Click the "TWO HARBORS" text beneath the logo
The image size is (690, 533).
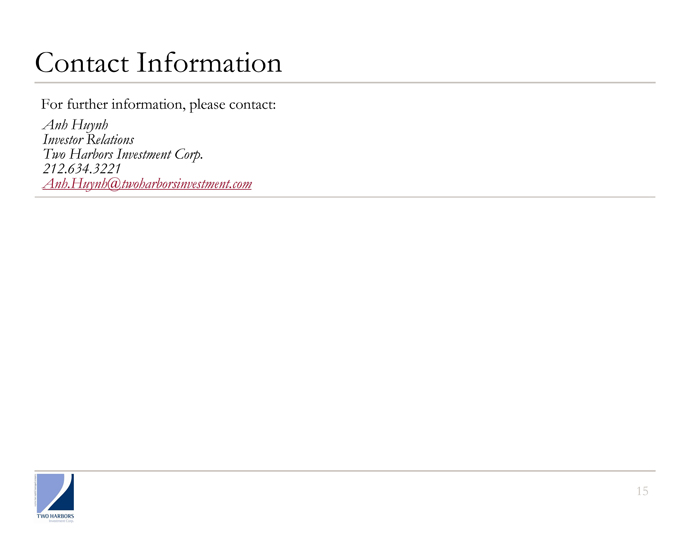pos(55,516)
